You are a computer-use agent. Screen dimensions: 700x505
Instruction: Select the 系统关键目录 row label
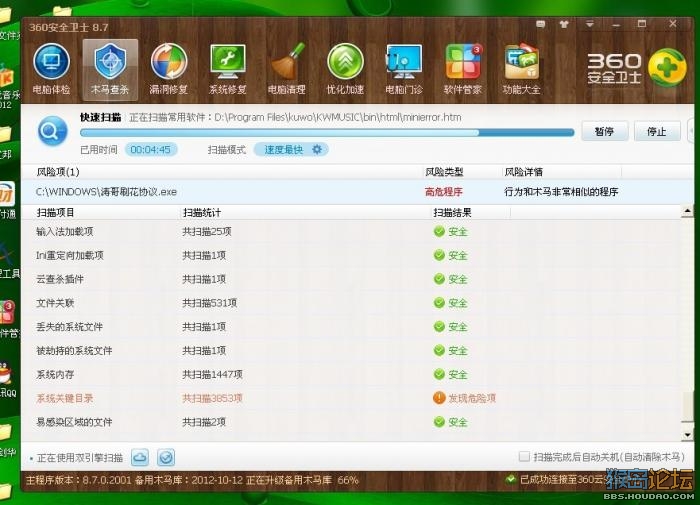(65, 398)
